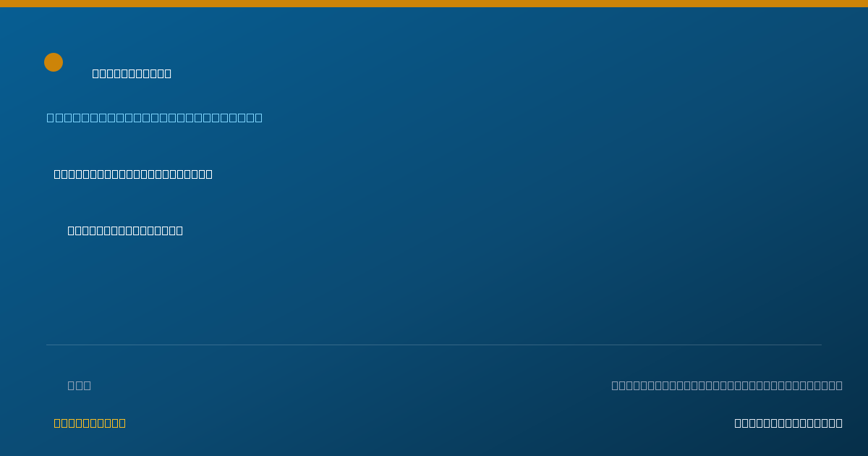Click the final box of the white title text
This screenshot has width=868, height=456.
coord(168,73)
